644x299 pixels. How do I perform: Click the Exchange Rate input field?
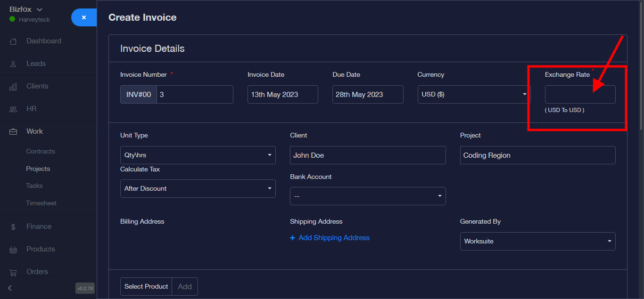click(579, 94)
